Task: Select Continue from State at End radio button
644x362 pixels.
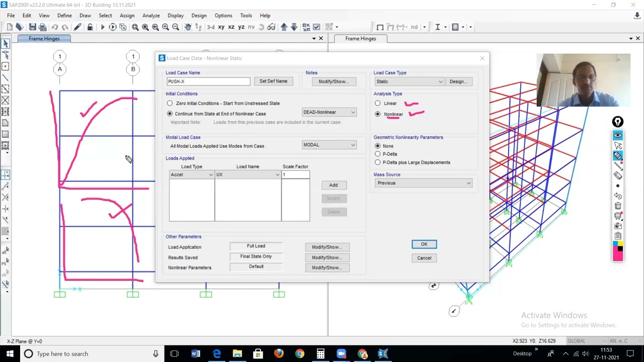Action: pos(170,114)
